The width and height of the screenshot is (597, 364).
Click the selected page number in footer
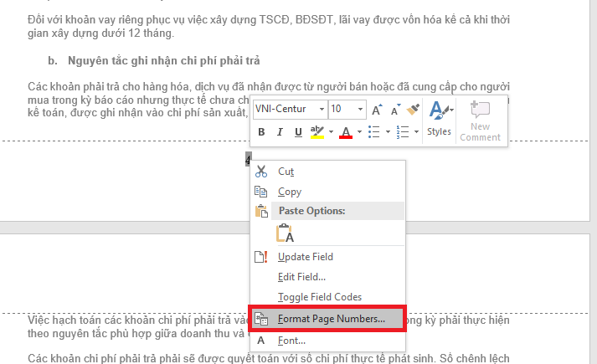(248, 159)
